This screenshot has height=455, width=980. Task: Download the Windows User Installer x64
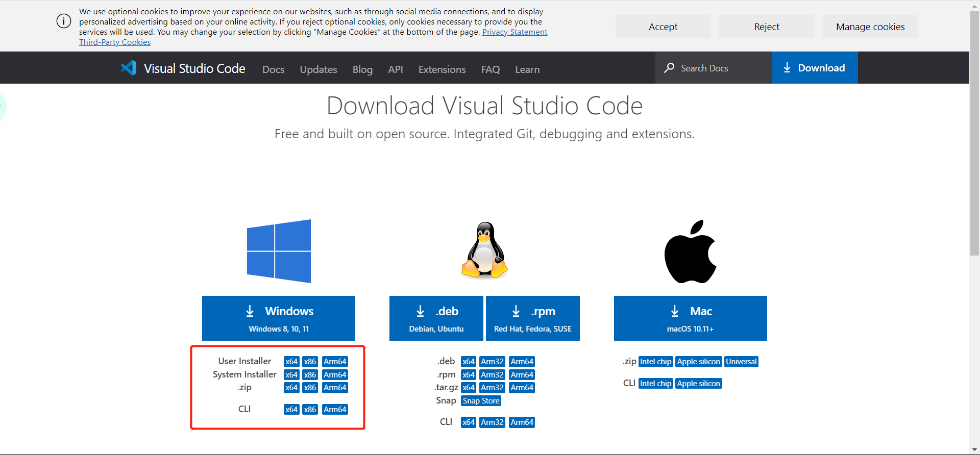point(291,362)
